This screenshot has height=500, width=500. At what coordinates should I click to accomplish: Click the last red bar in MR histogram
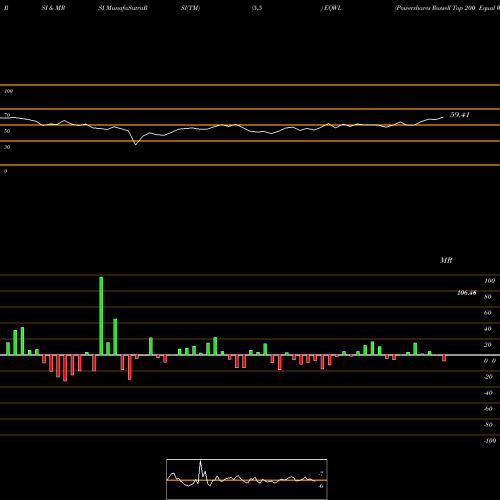pyautogui.click(x=444, y=358)
